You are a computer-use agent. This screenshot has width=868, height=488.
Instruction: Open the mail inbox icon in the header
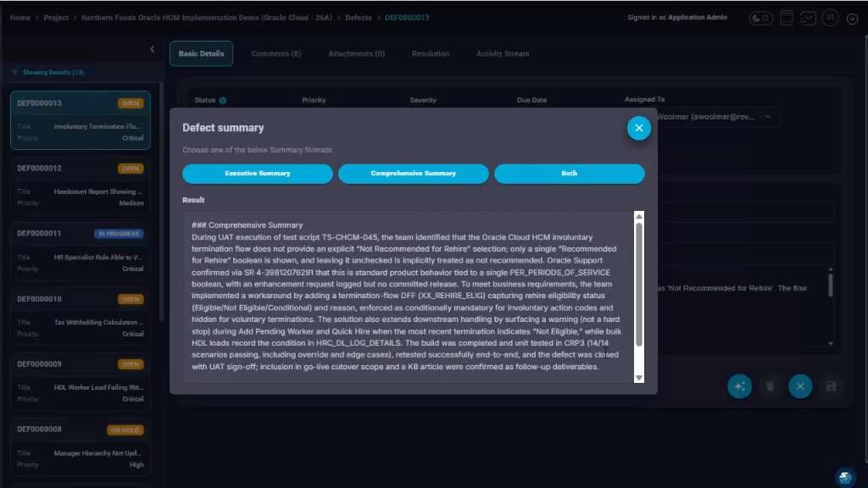(808, 19)
